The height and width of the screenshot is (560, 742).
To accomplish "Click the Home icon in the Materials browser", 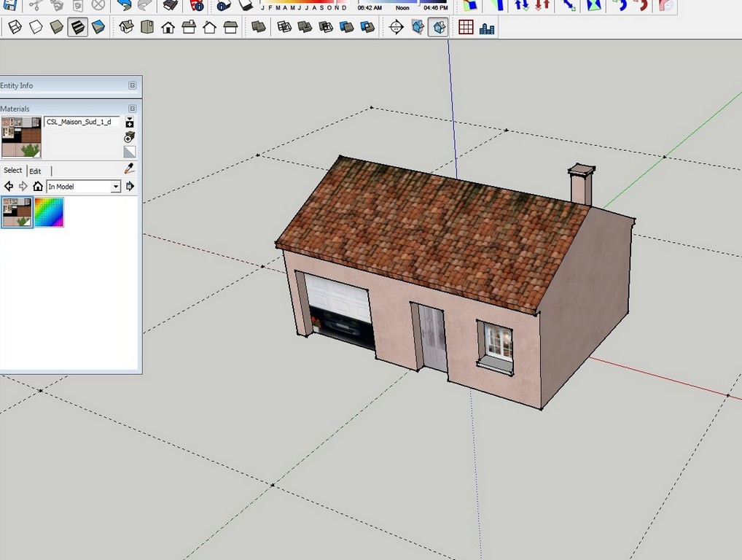I will [38, 186].
